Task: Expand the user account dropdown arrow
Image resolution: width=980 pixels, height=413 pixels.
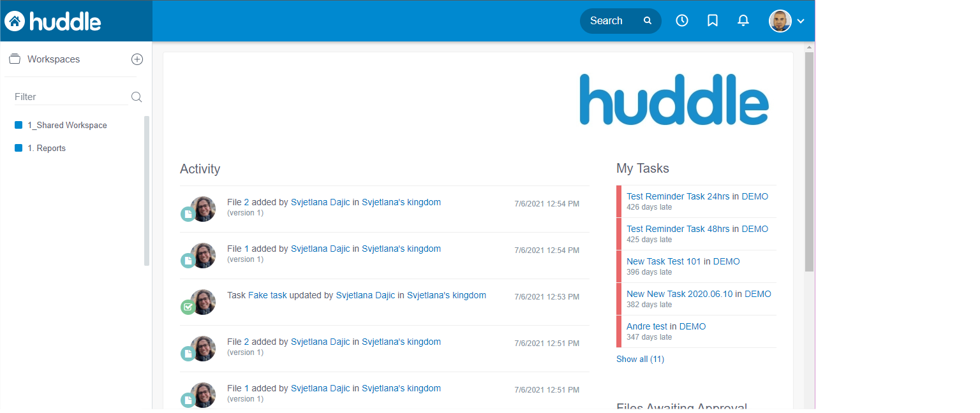Action: coord(801,21)
